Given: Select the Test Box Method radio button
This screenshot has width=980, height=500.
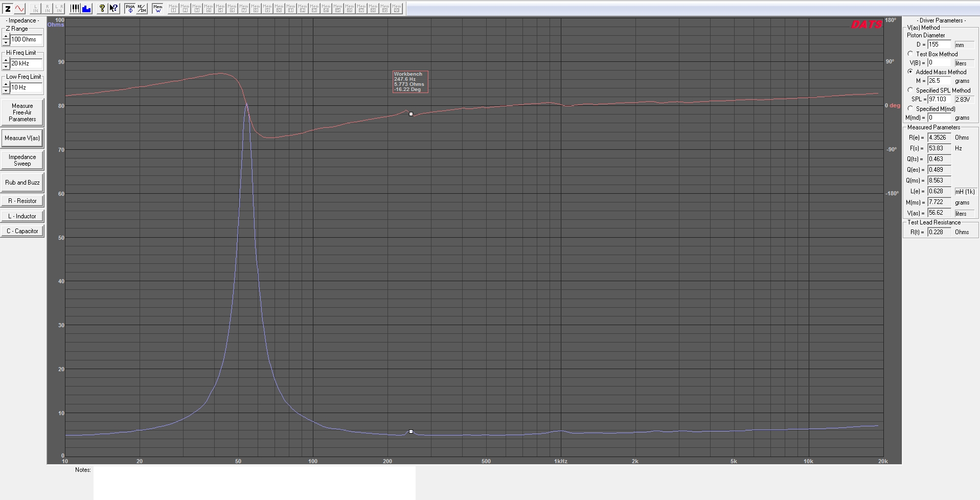Looking at the screenshot, I should point(910,54).
